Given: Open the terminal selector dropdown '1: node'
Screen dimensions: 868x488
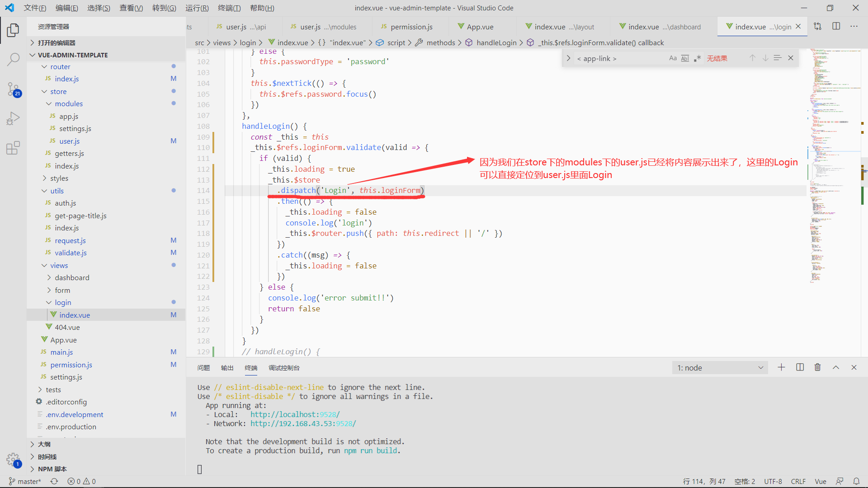Looking at the screenshot, I should tap(720, 368).
